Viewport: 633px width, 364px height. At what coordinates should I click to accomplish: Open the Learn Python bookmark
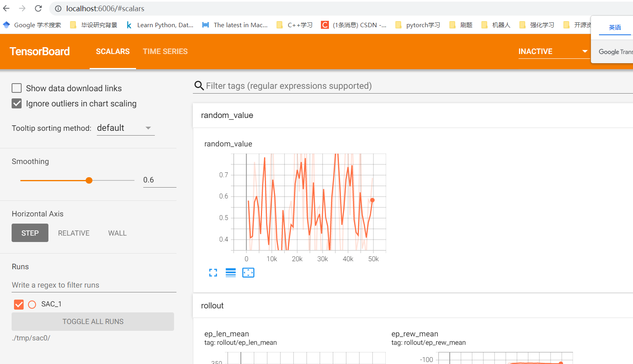(160, 25)
